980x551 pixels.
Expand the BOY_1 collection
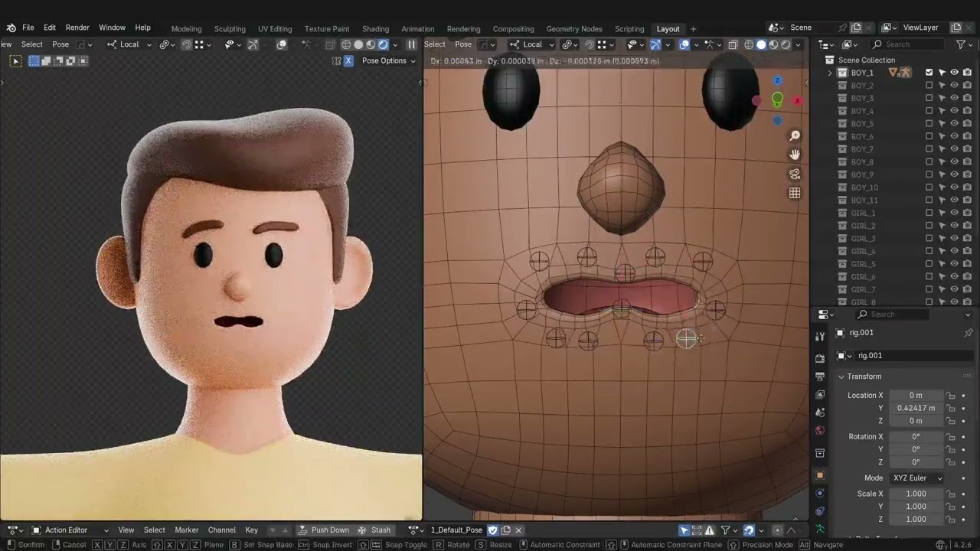(x=830, y=73)
